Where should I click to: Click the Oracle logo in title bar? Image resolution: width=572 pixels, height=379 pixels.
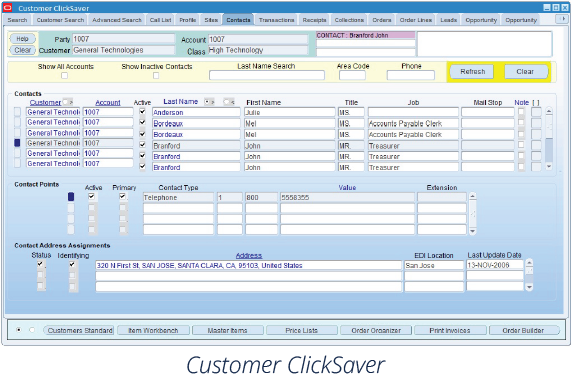(x=8, y=8)
